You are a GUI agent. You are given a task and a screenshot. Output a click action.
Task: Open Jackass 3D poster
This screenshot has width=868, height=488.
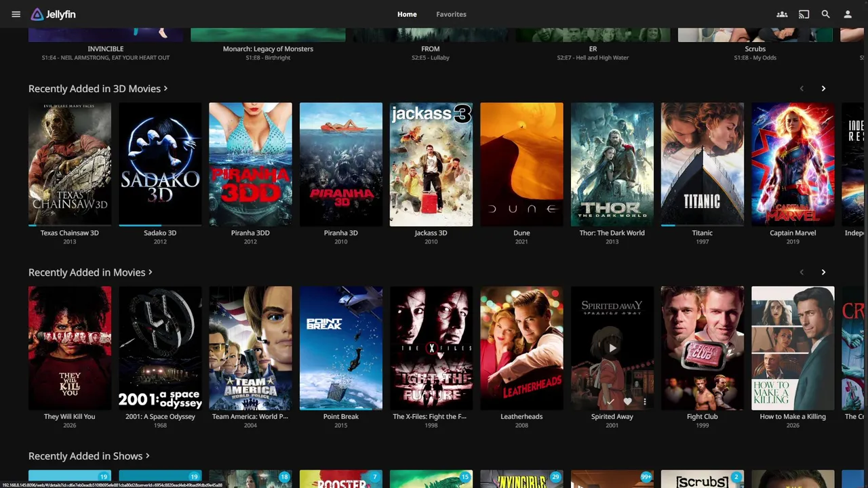431,164
